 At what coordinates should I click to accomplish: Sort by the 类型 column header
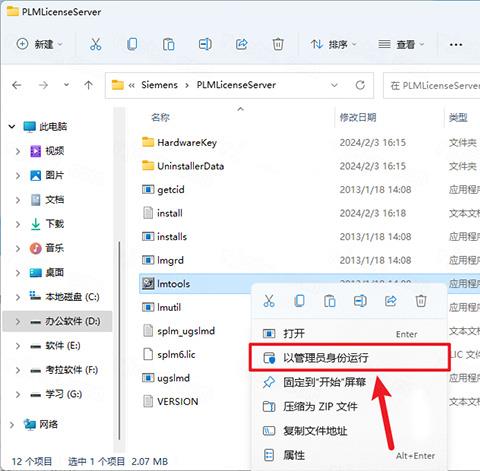[458, 117]
